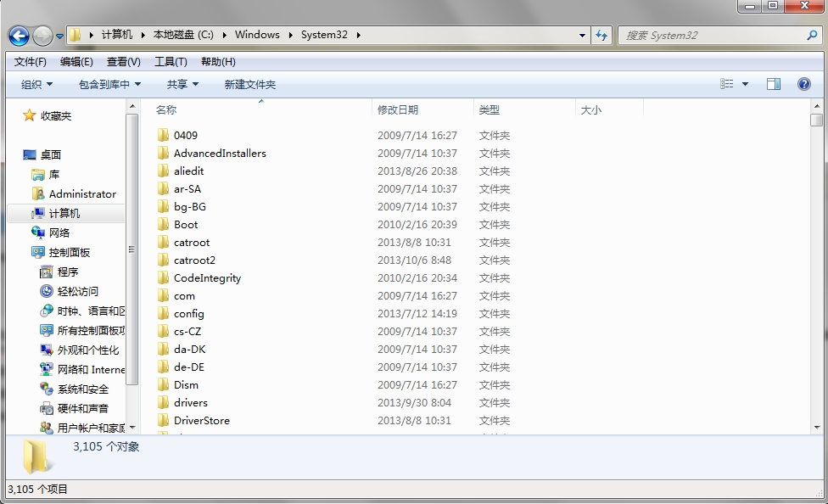The image size is (828, 504).
Task: Expand the address bar history dropdown
Action: tap(582, 35)
